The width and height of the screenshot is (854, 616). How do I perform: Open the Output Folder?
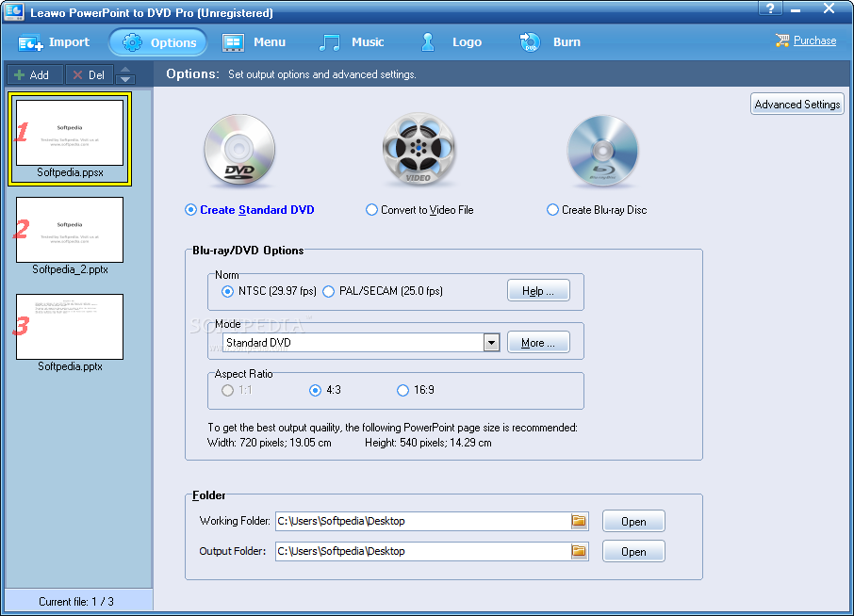[633, 551]
